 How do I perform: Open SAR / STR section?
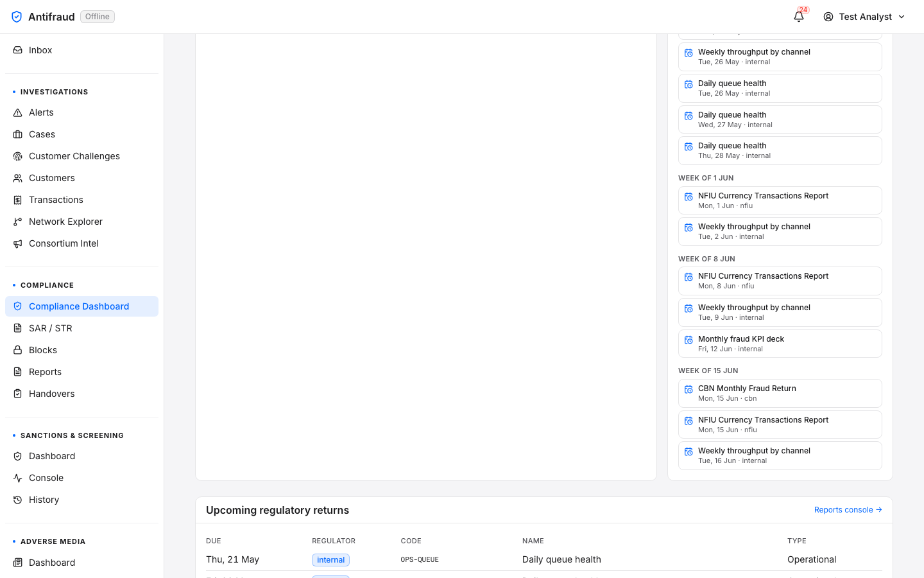[81, 328]
